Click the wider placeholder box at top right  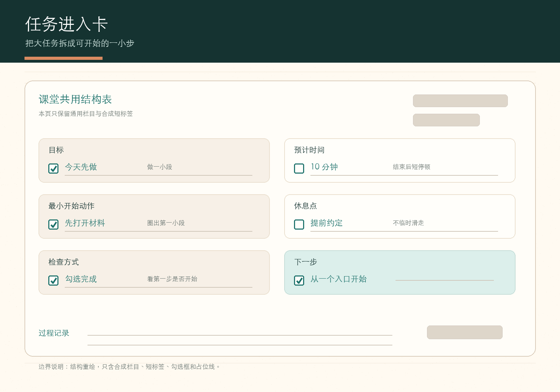point(460,101)
